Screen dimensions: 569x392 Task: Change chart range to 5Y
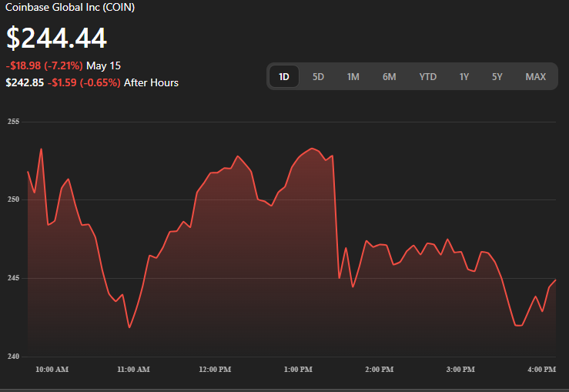497,76
